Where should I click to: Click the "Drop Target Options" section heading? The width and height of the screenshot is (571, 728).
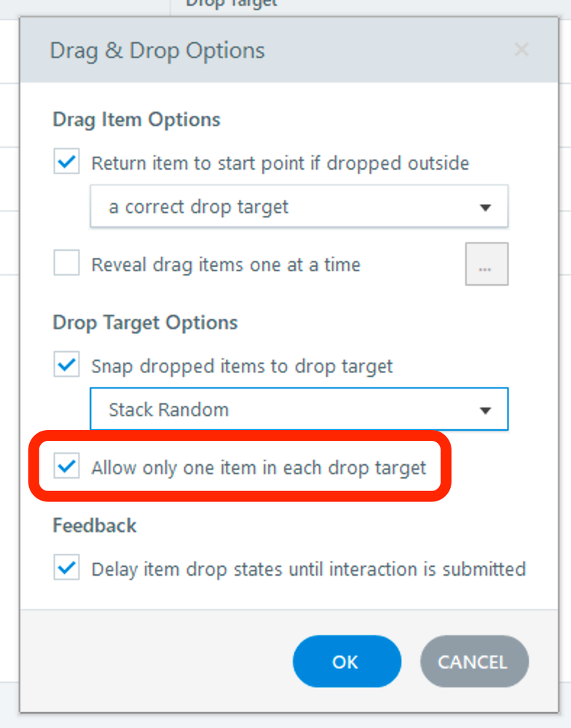145,323
